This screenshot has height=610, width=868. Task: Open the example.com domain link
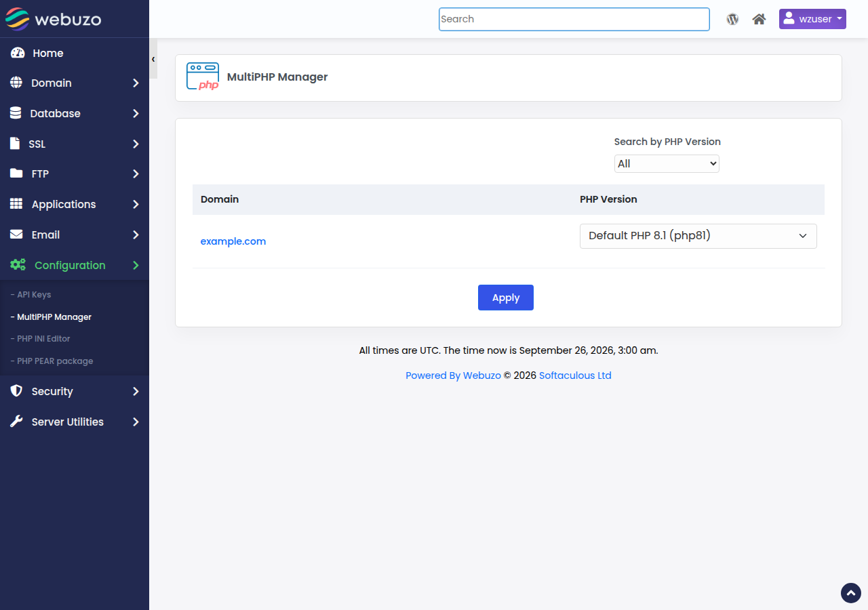tap(233, 241)
